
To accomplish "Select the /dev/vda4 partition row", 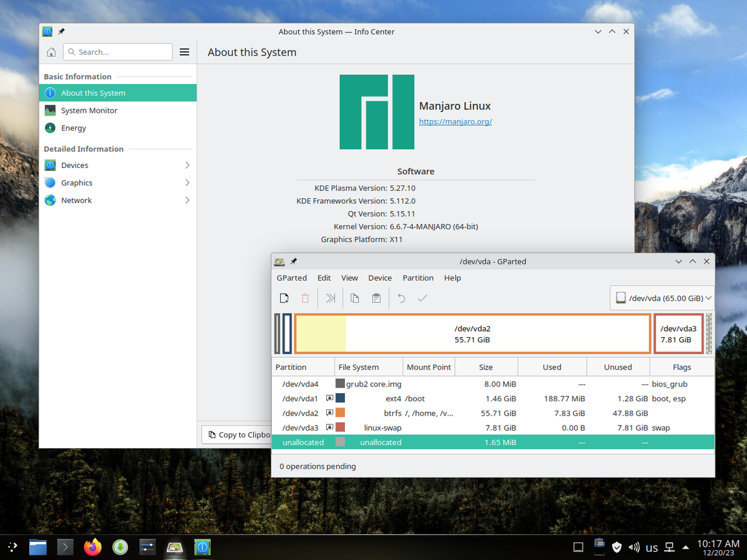I will click(493, 384).
